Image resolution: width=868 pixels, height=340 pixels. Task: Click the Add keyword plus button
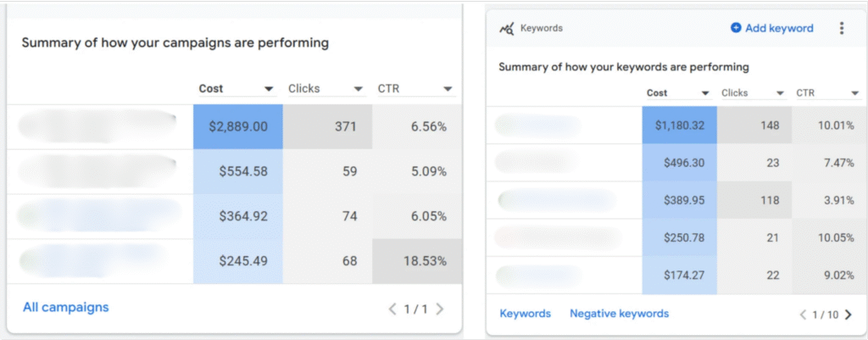click(735, 28)
